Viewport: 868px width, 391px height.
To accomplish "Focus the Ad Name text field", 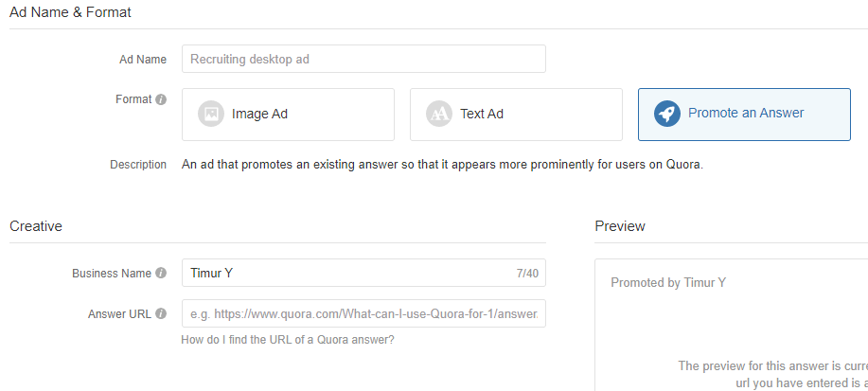I will pos(363,59).
